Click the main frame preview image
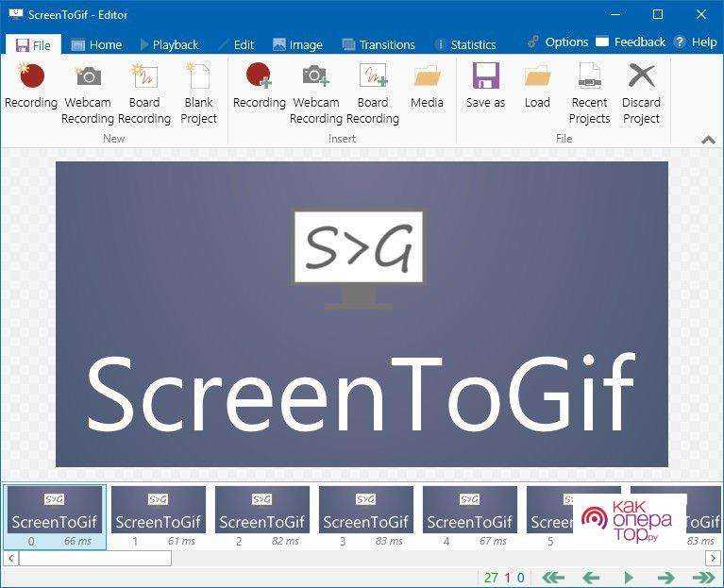The image size is (724, 588). click(362, 314)
